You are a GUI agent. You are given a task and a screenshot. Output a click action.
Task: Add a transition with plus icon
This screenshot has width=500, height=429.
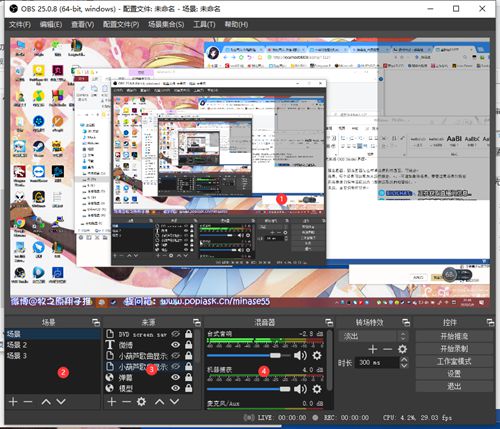(373, 349)
